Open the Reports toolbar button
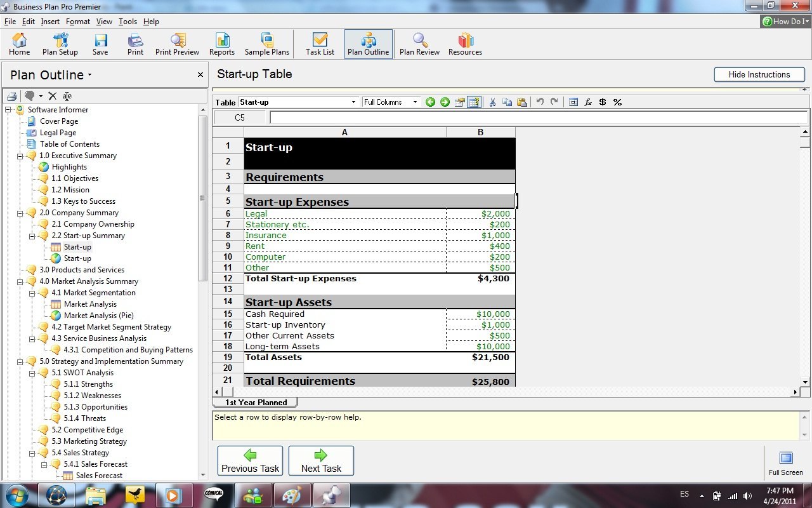This screenshot has height=508, width=812. tap(222, 44)
